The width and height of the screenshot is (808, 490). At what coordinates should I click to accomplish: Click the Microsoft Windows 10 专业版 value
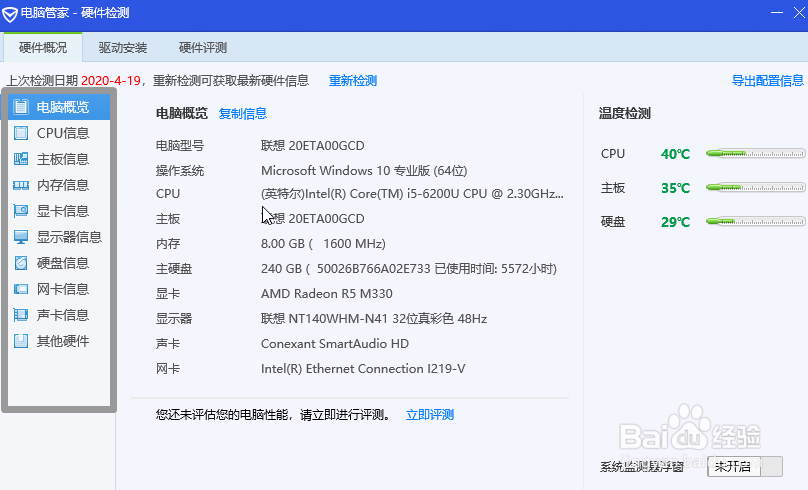[364, 171]
